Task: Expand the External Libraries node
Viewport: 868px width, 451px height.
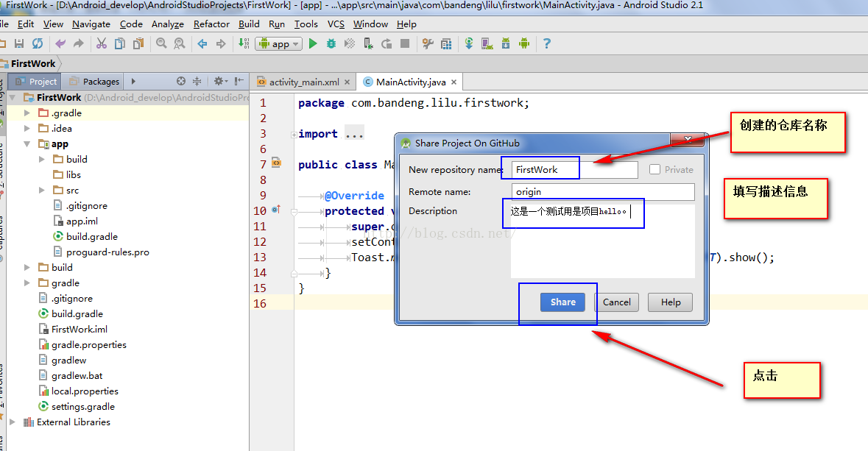Action: coord(12,422)
